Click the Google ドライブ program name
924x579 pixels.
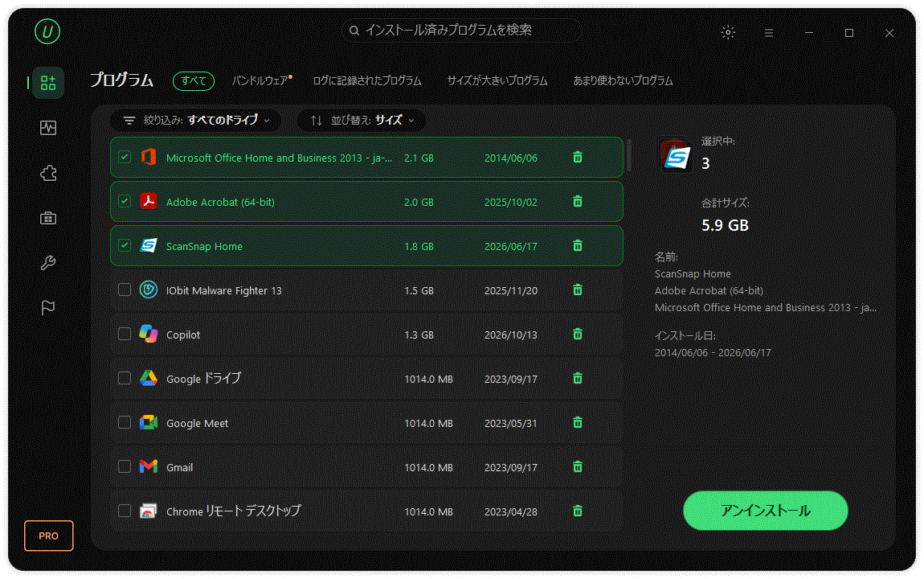[x=203, y=379]
